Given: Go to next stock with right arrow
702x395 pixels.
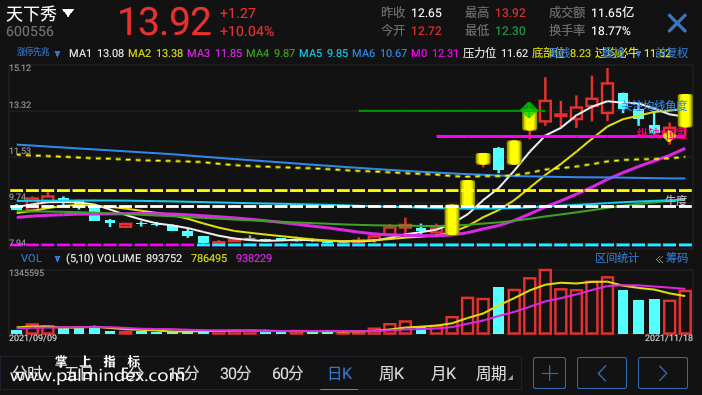Looking at the screenshot, I should pos(663,373).
